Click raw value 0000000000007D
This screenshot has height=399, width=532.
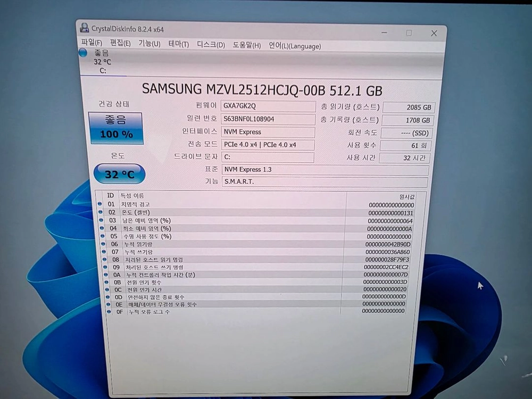[386, 275]
